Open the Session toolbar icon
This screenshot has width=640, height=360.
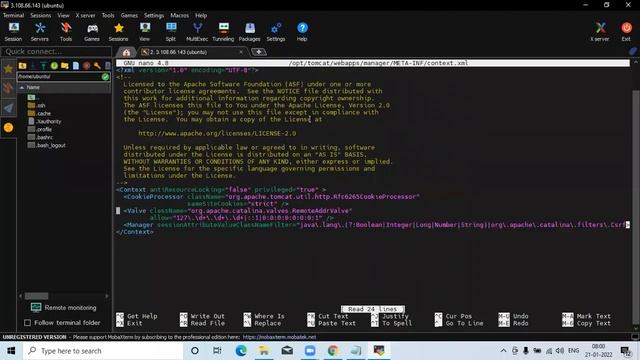[13, 31]
